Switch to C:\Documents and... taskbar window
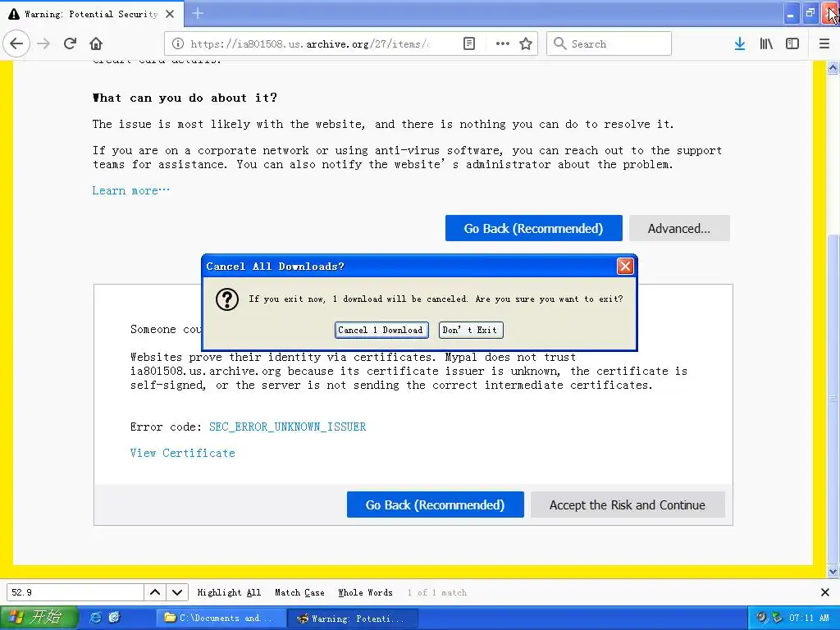The height and width of the screenshot is (630, 840). click(220, 618)
